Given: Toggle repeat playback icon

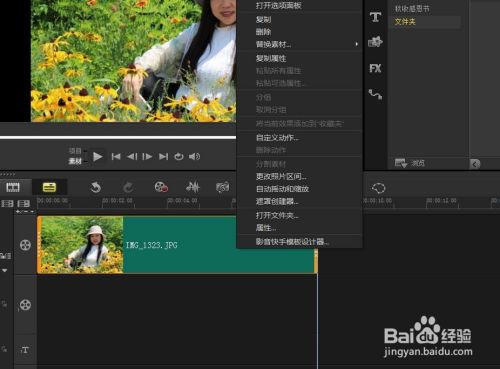Looking at the screenshot, I should point(179,157).
